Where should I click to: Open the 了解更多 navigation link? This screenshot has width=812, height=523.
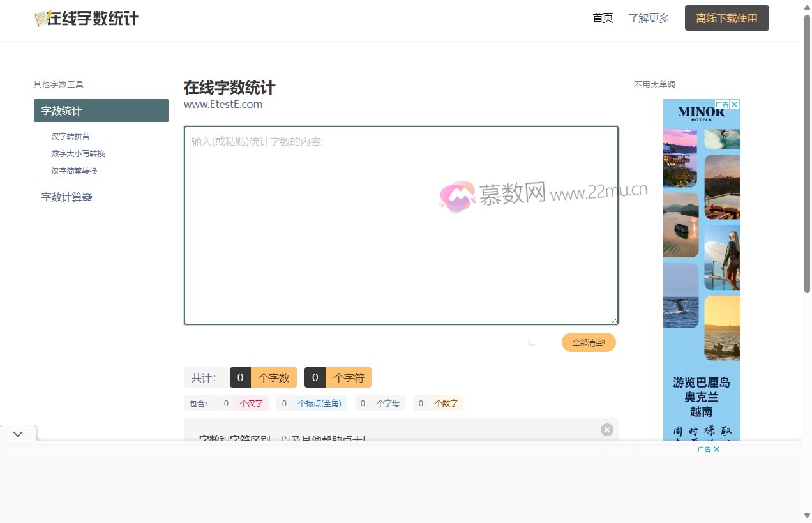(649, 18)
